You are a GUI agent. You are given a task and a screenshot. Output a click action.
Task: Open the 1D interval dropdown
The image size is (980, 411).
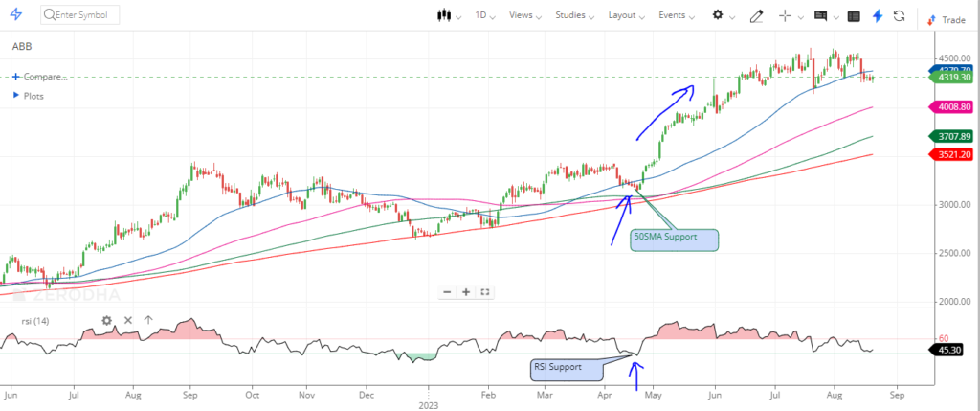pyautogui.click(x=485, y=15)
